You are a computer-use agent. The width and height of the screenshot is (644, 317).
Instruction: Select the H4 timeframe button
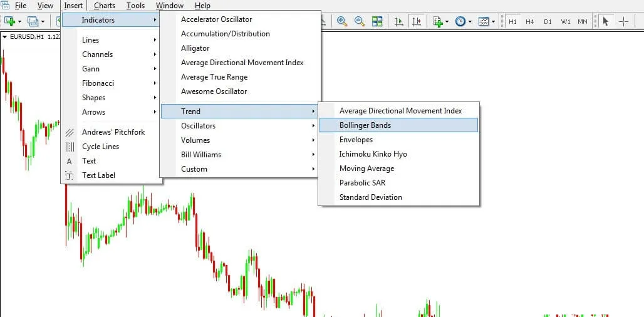pyautogui.click(x=530, y=21)
